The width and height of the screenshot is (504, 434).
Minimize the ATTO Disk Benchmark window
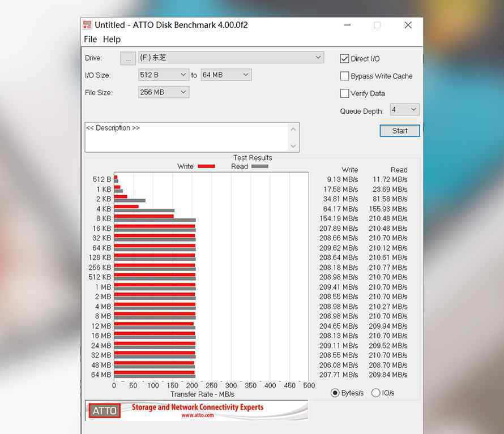[x=348, y=25]
